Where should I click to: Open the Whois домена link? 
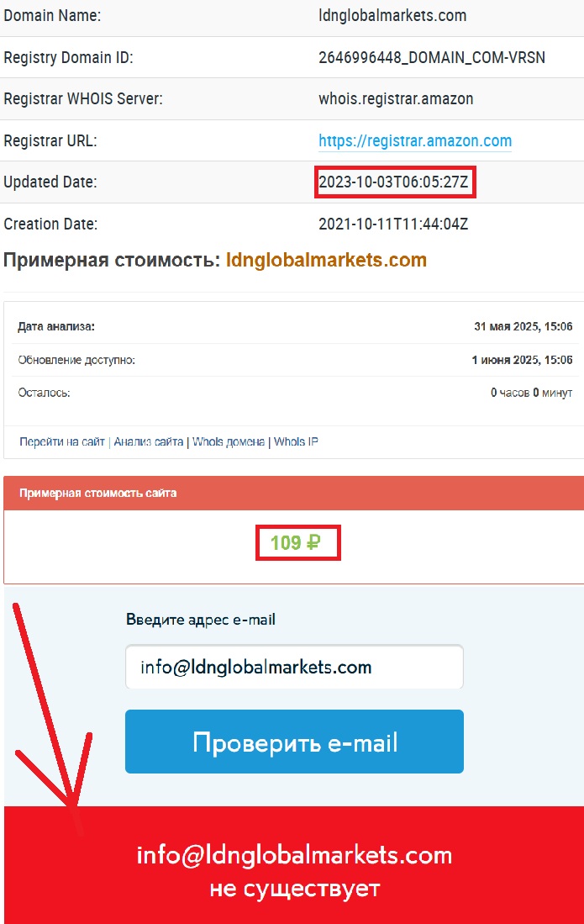pos(229,441)
